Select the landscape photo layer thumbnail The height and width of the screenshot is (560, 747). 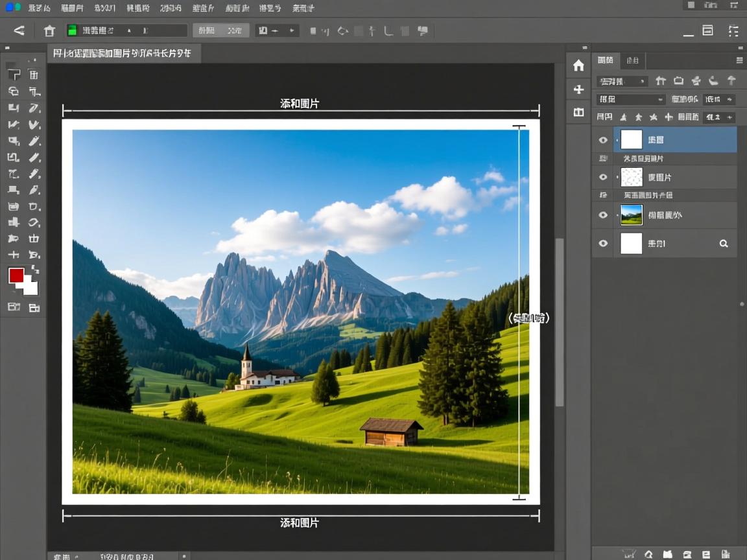(x=631, y=215)
